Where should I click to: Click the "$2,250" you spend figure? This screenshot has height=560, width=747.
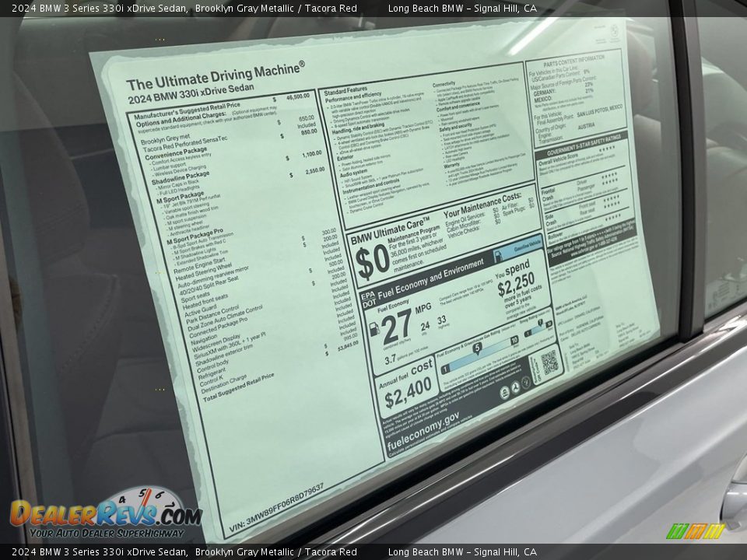click(x=516, y=285)
